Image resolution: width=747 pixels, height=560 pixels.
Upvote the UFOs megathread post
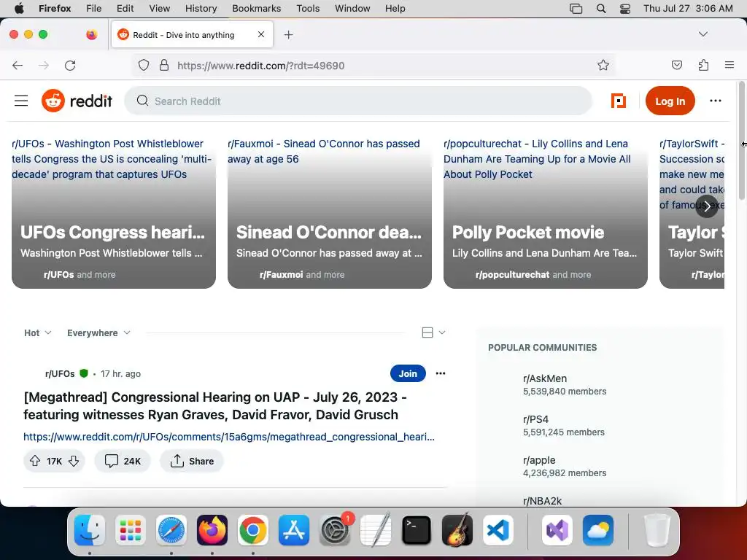tap(35, 461)
